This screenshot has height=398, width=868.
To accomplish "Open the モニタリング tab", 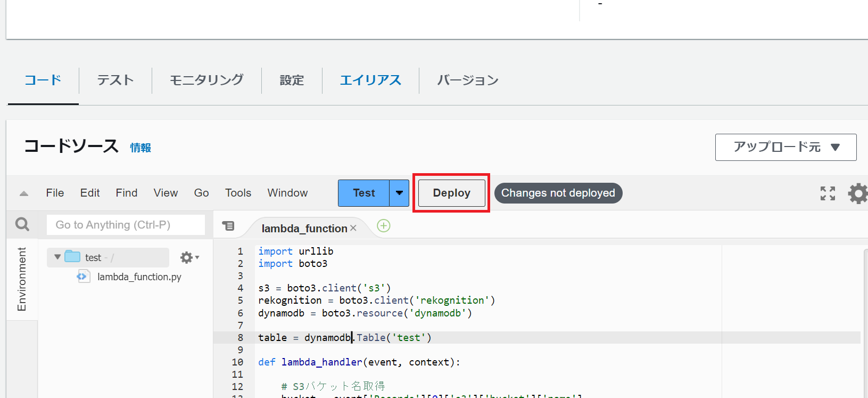I will (206, 80).
